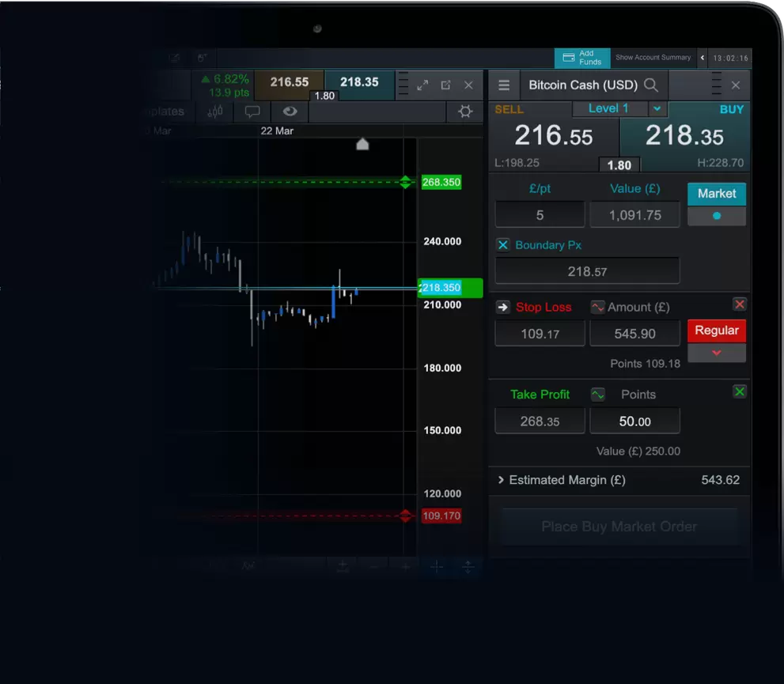Click the Place Buy Market Order button
This screenshot has height=684, width=784.
click(619, 527)
